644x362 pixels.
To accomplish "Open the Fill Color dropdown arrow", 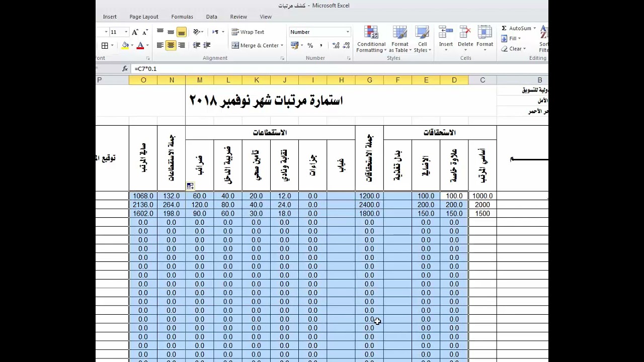I will click(x=132, y=46).
